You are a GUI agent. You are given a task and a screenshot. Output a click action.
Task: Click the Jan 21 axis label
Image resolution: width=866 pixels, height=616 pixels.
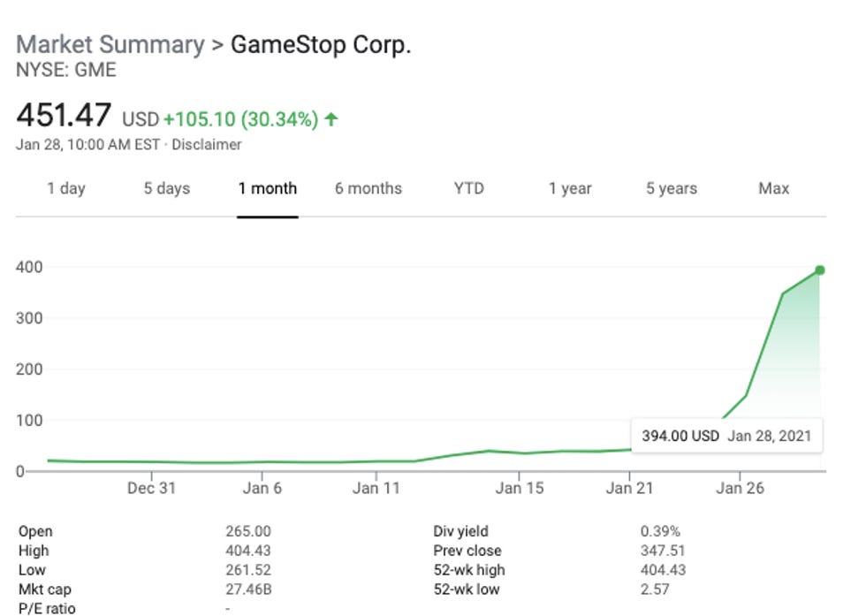[x=629, y=489]
